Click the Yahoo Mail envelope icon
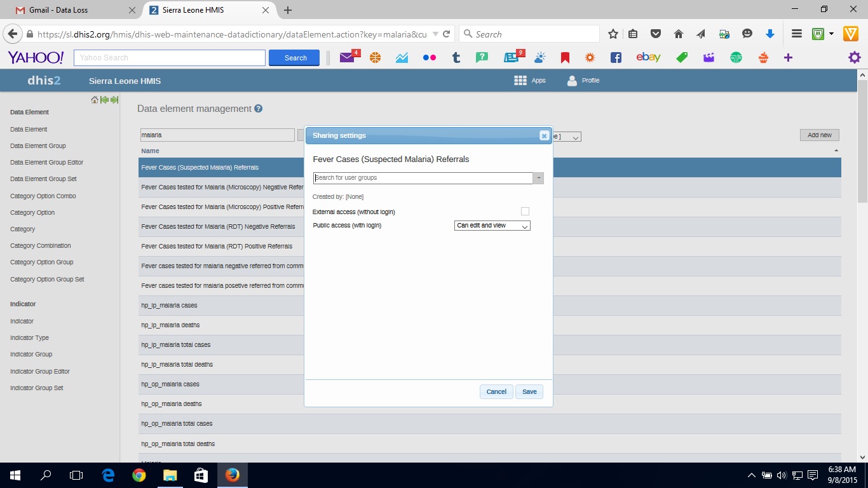Viewport: 868px width, 488px height. (x=346, y=58)
